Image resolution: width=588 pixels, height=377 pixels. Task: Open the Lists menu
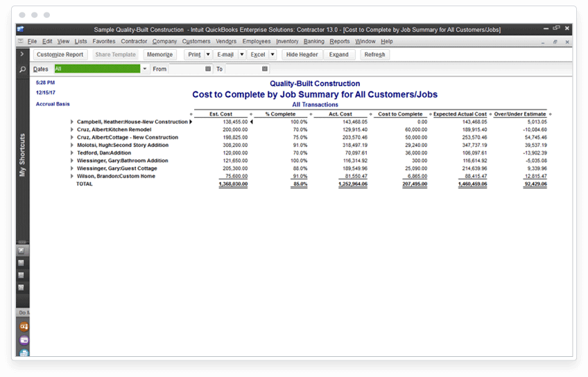pyautogui.click(x=80, y=41)
